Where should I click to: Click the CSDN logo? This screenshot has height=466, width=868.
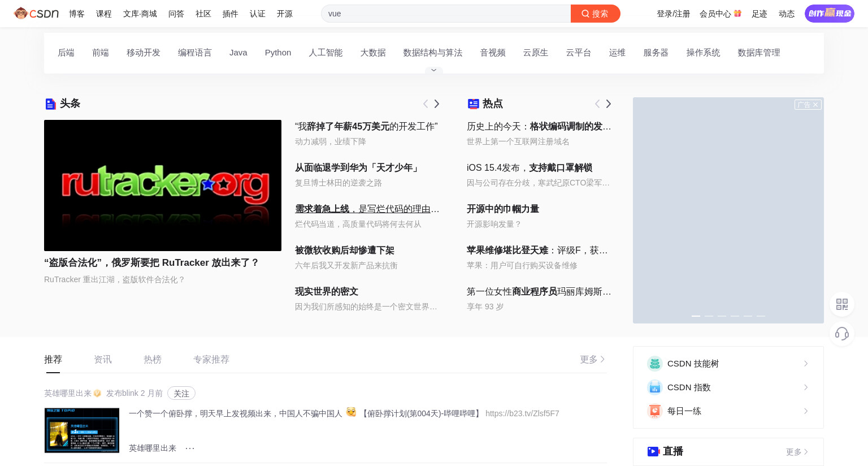[x=36, y=14]
